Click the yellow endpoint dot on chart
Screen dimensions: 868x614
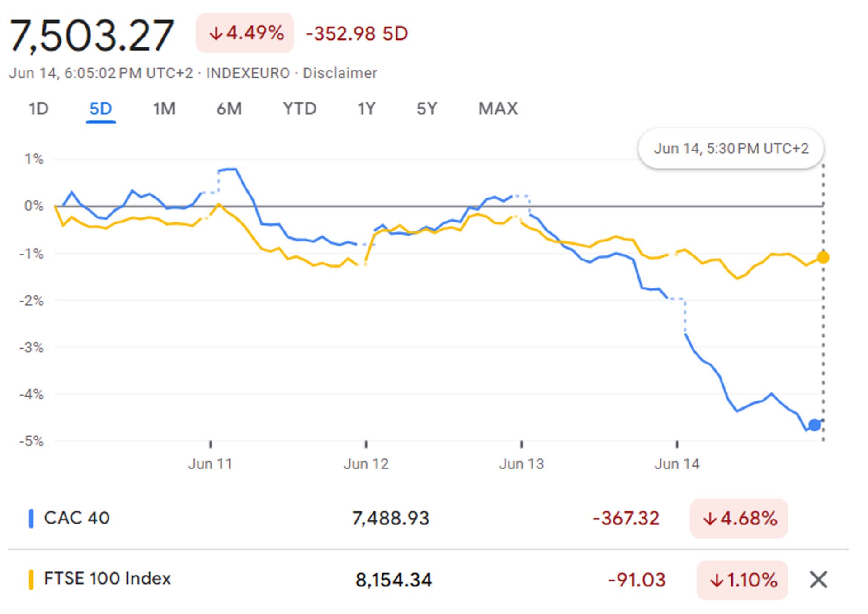(823, 258)
